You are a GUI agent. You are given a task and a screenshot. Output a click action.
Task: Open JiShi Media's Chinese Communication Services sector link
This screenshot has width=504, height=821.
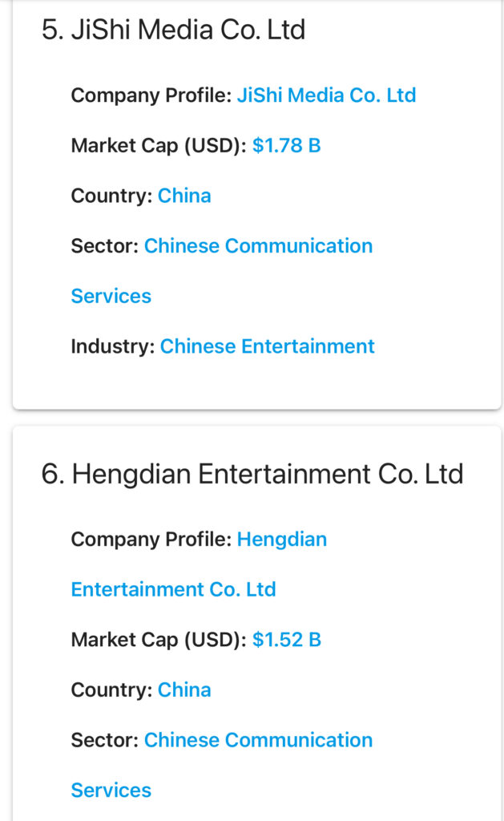258,246
